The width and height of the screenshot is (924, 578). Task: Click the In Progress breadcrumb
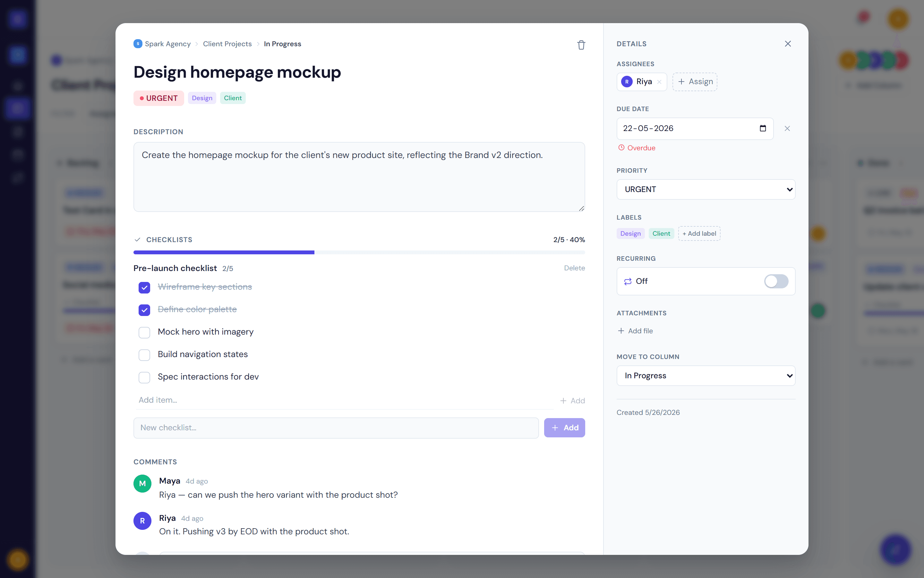tap(282, 44)
